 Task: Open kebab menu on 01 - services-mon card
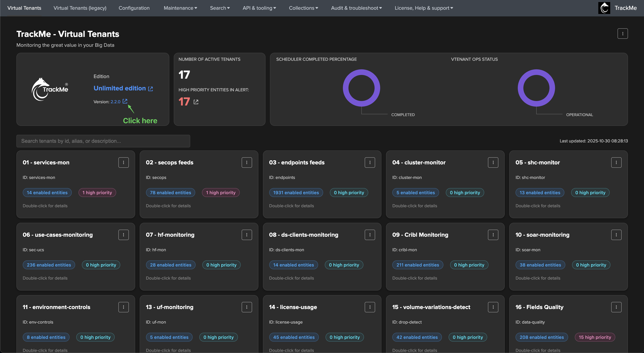[x=123, y=162]
